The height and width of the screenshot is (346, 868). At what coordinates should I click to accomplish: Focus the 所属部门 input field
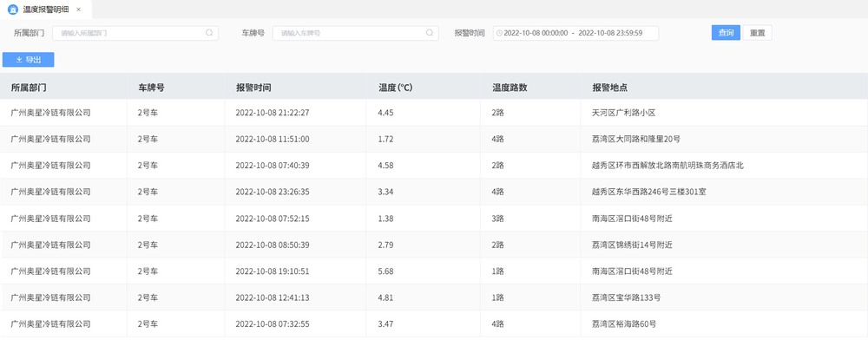pos(135,33)
